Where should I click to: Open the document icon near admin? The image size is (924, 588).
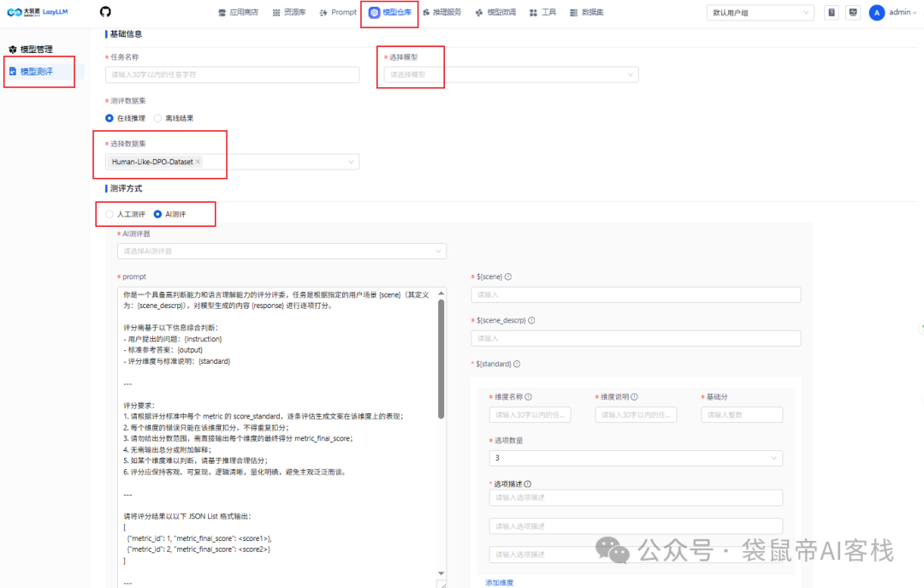(x=832, y=12)
